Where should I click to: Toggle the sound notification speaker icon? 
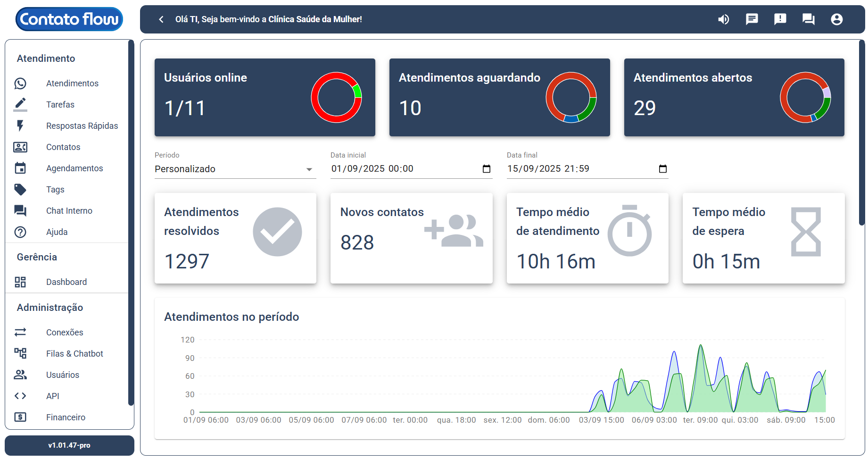pos(723,19)
